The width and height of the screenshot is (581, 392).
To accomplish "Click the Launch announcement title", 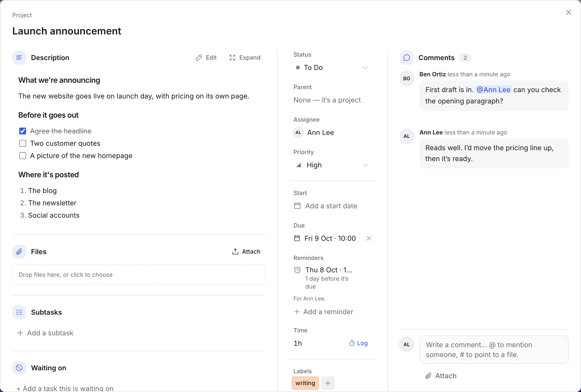I will (67, 31).
